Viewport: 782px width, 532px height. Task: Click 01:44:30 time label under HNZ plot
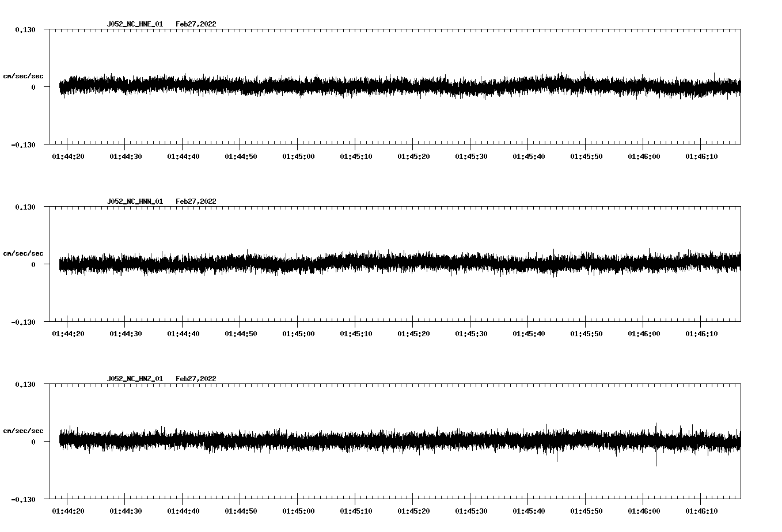126,511
